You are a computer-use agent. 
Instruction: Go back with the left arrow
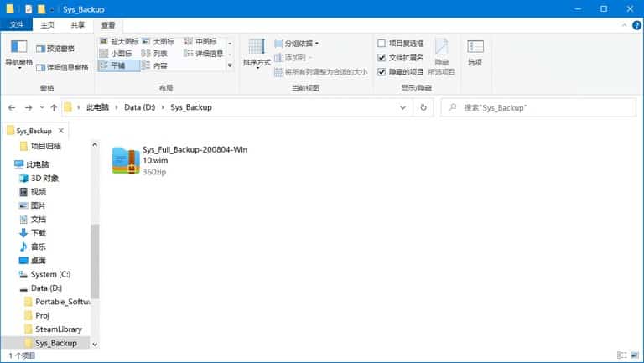click(x=12, y=107)
